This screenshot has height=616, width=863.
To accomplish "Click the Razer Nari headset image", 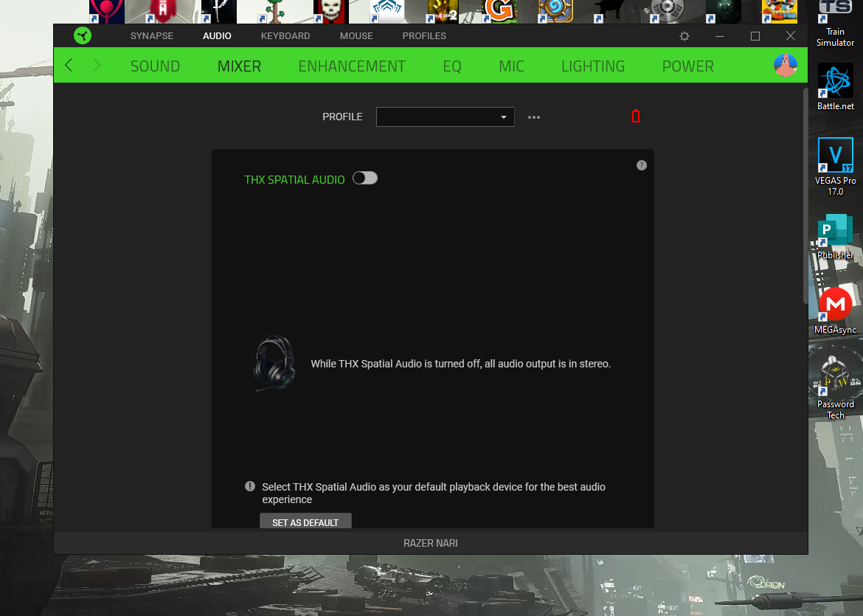I will coord(274,363).
